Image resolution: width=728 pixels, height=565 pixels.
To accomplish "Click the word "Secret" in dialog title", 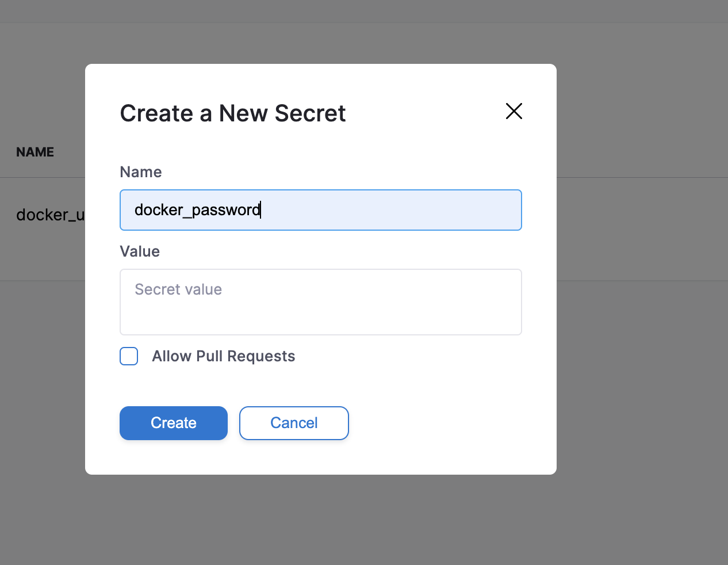I will click(x=310, y=113).
